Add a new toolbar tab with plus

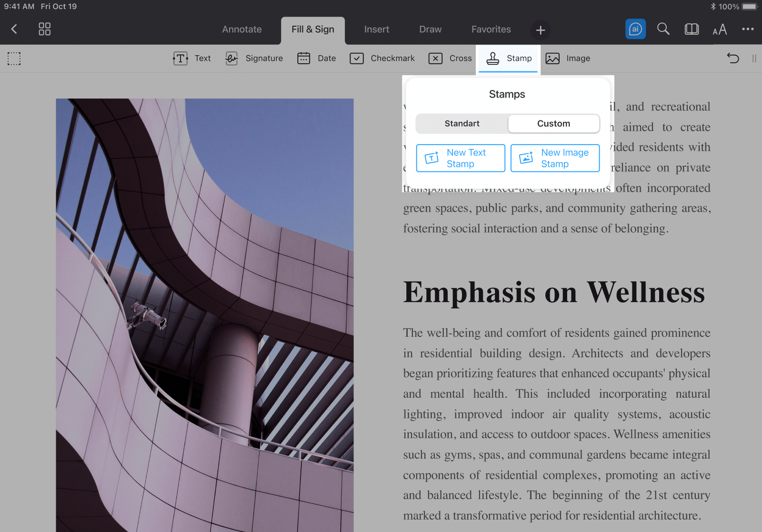541,30
